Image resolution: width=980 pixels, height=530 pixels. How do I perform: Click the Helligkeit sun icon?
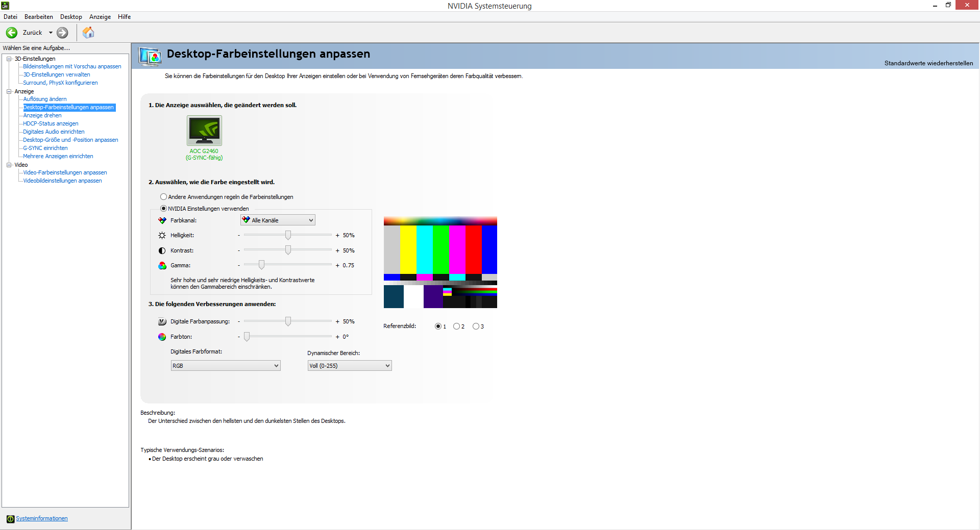pos(162,235)
